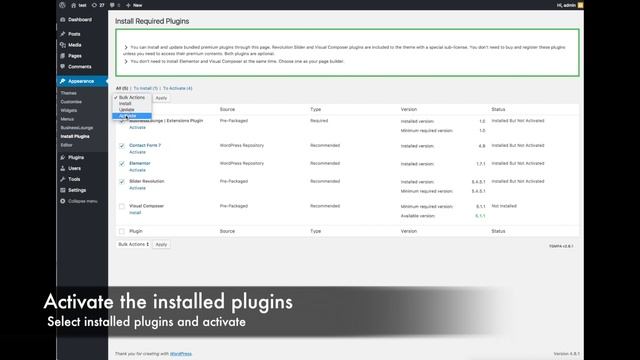Click Activate under Contact Form 7

pos(137,152)
